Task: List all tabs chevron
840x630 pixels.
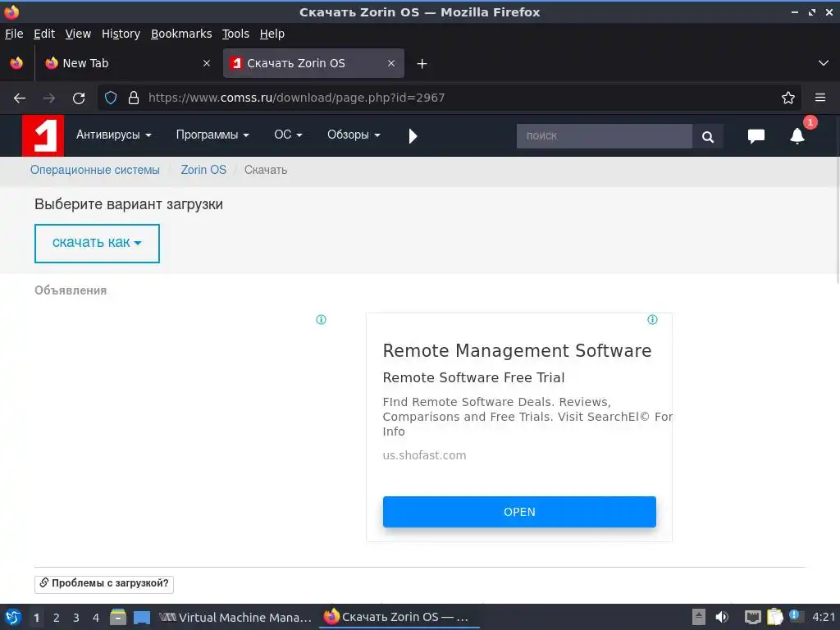Action: click(x=824, y=63)
